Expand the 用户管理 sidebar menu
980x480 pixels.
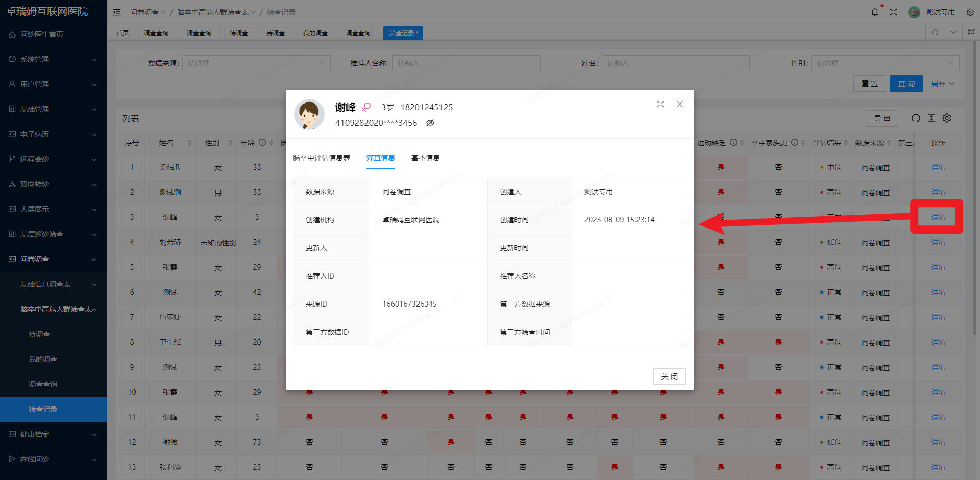click(54, 84)
